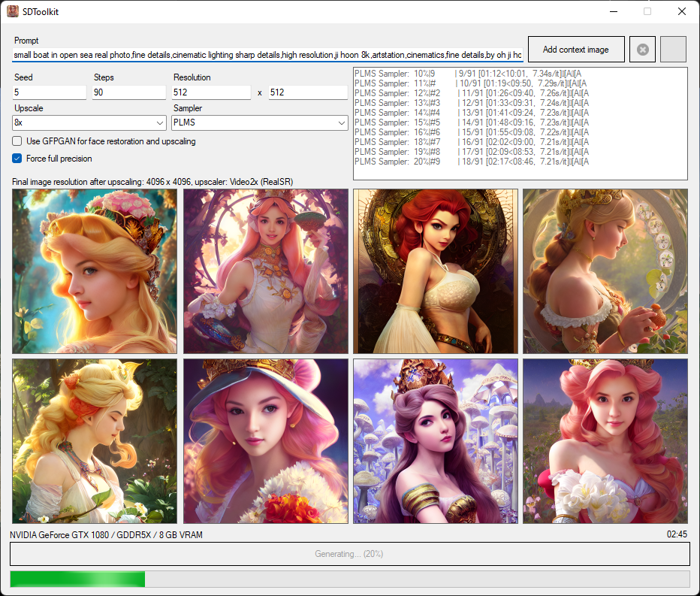Click the final image resolution info text
The width and height of the screenshot is (700, 596).
(x=152, y=182)
